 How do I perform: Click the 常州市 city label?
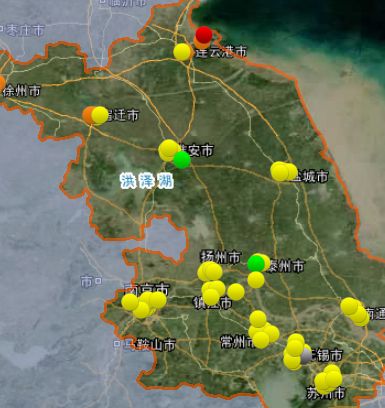[237, 342]
